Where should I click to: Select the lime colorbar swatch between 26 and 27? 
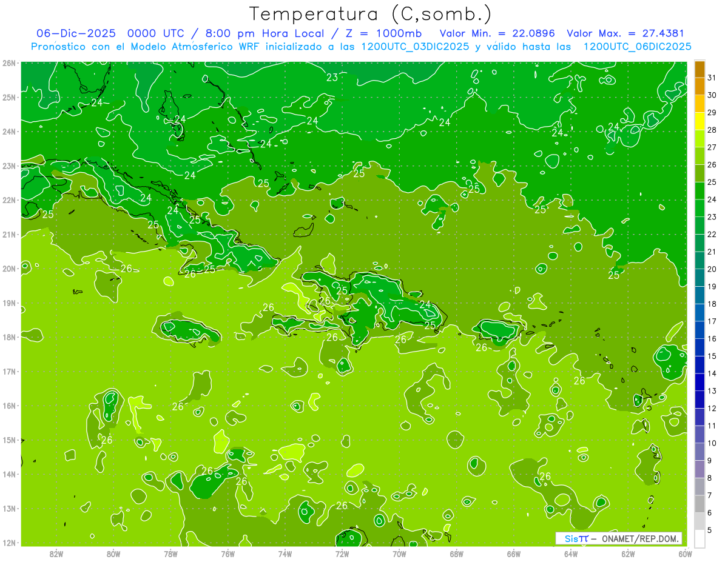(699, 156)
